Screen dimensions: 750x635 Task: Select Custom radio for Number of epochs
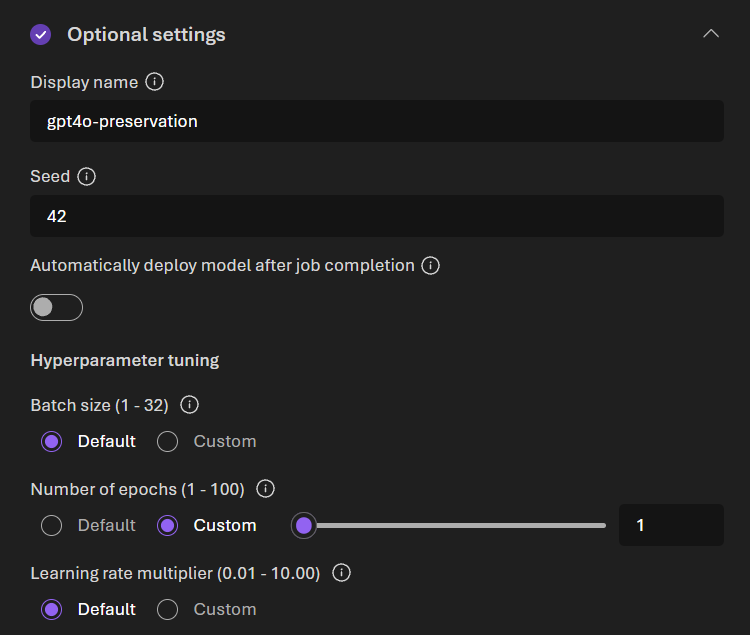[167, 526]
